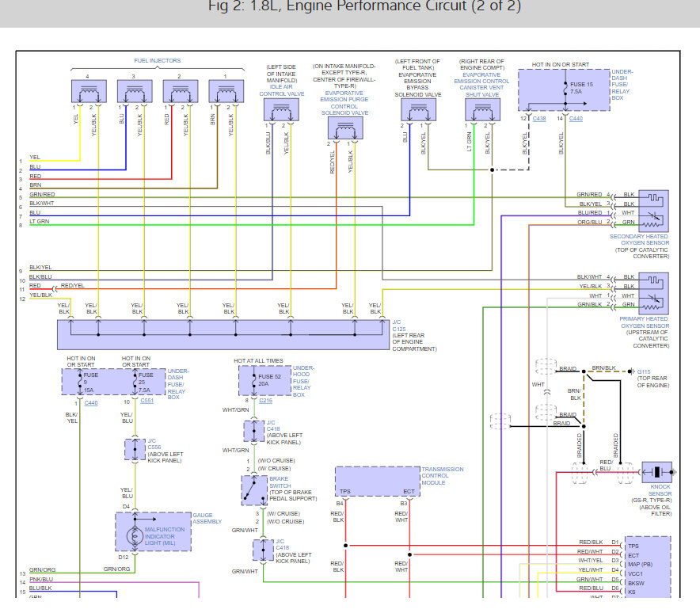
Task: Select the malfunction indicator lamp symbol
Action: point(135,535)
